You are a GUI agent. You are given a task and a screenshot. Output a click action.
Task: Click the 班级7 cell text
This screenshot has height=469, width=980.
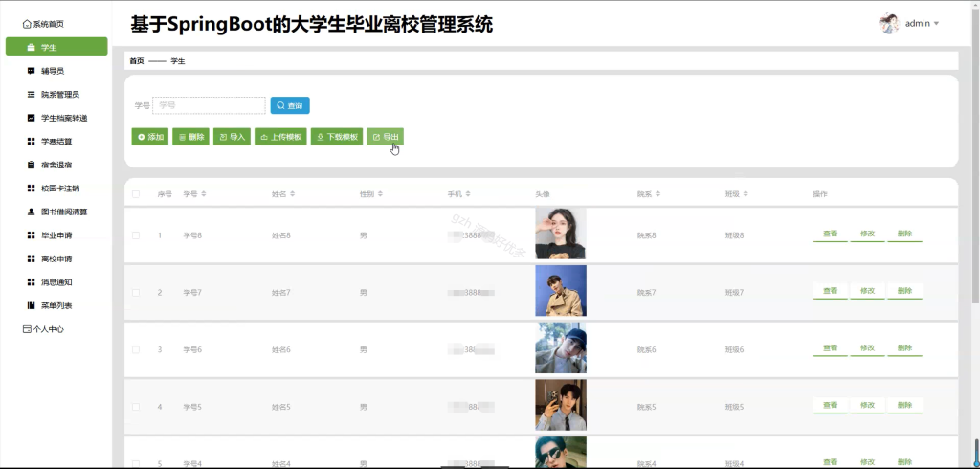pyautogui.click(x=734, y=293)
